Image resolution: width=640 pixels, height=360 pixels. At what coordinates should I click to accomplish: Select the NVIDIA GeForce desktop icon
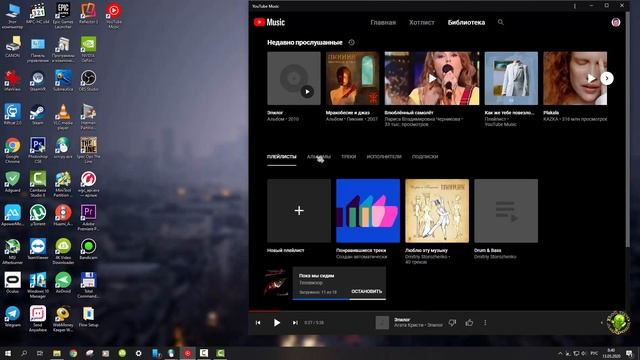tap(88, 49)
